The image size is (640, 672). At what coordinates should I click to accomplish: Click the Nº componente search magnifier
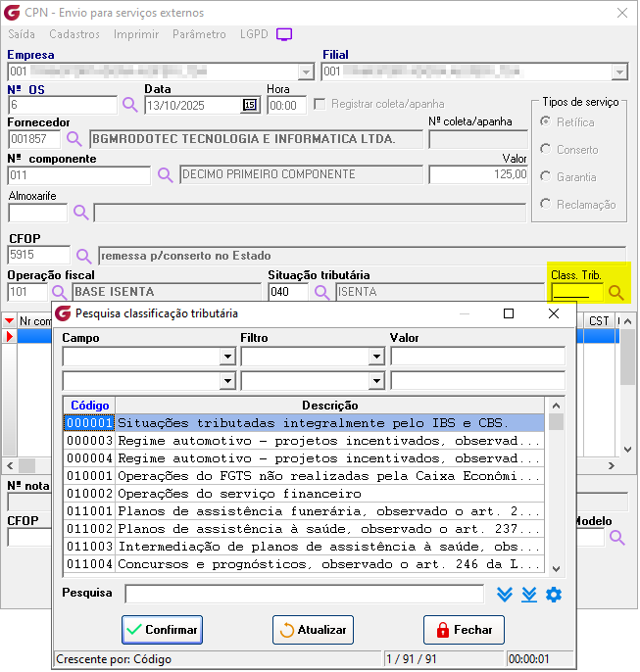coord(165,174)
